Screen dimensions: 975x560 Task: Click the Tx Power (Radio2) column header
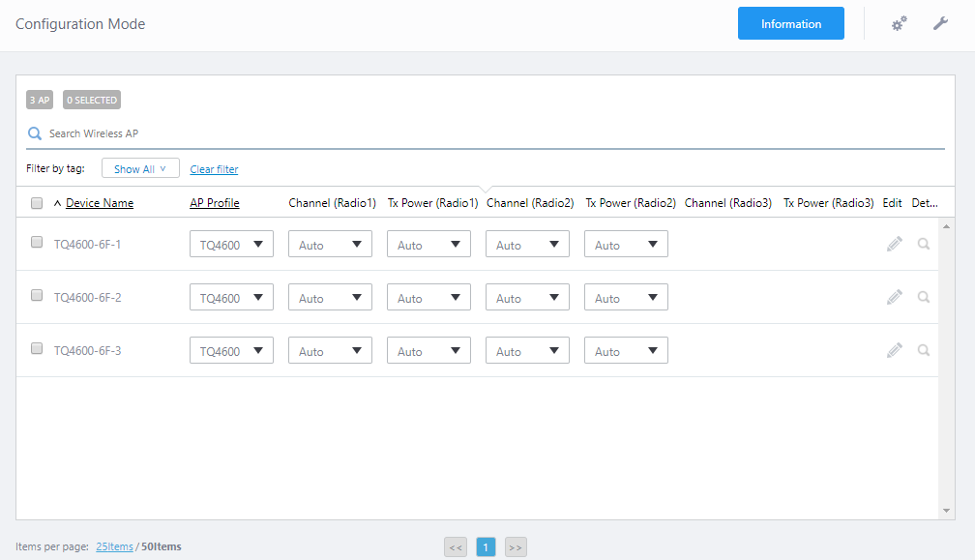point(631,203)
